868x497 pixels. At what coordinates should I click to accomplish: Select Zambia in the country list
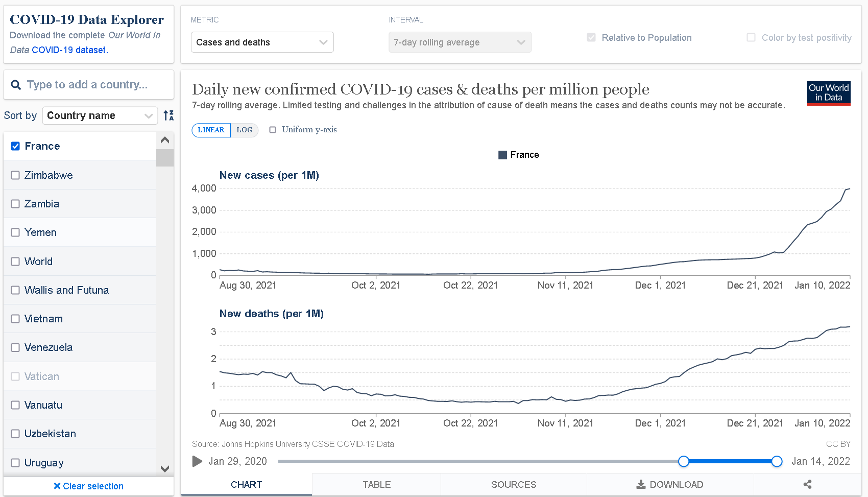(80, 204)
